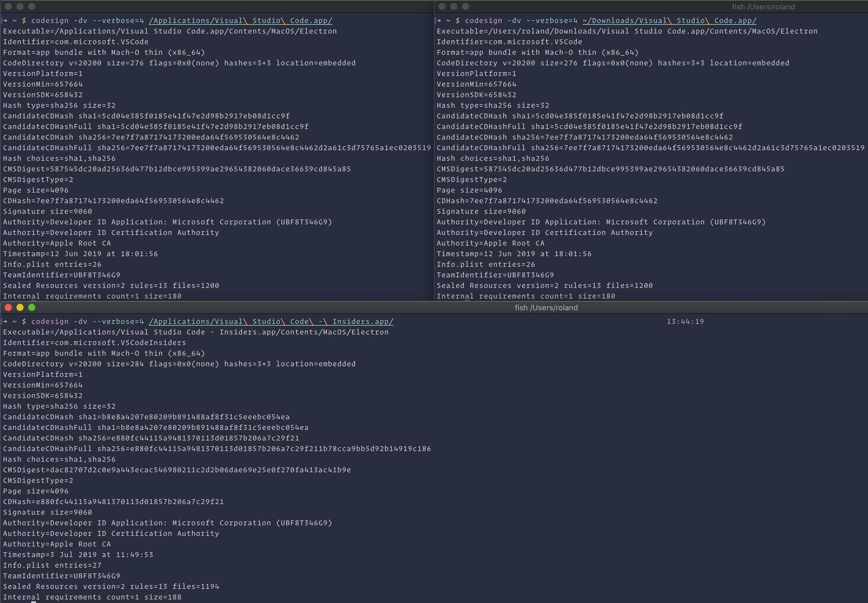Image resolution: width=868 pixels, height=603 pixels.
Task: Zoom the bottom terminal window fullscreen
Action: 32,308
